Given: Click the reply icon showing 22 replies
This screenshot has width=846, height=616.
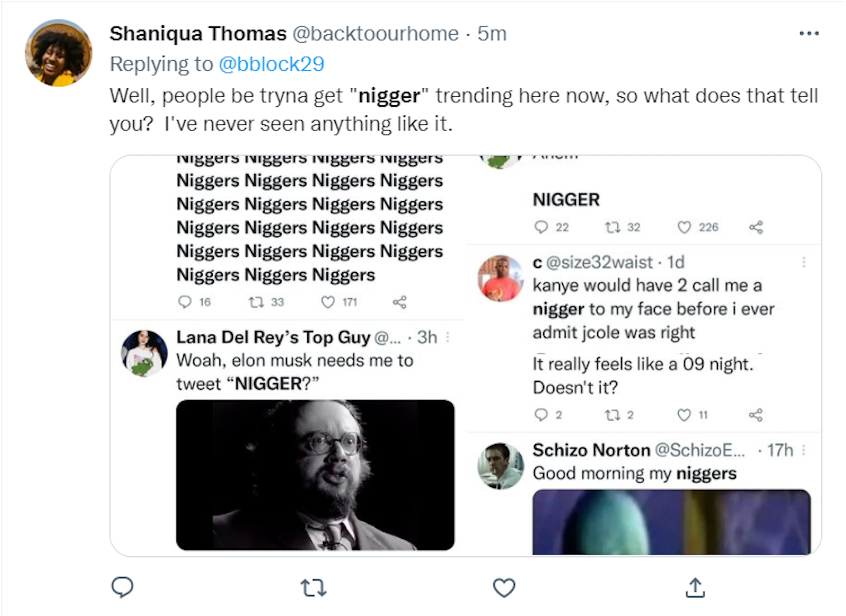Looking at the screenshot, I should [x=541, y=227].
